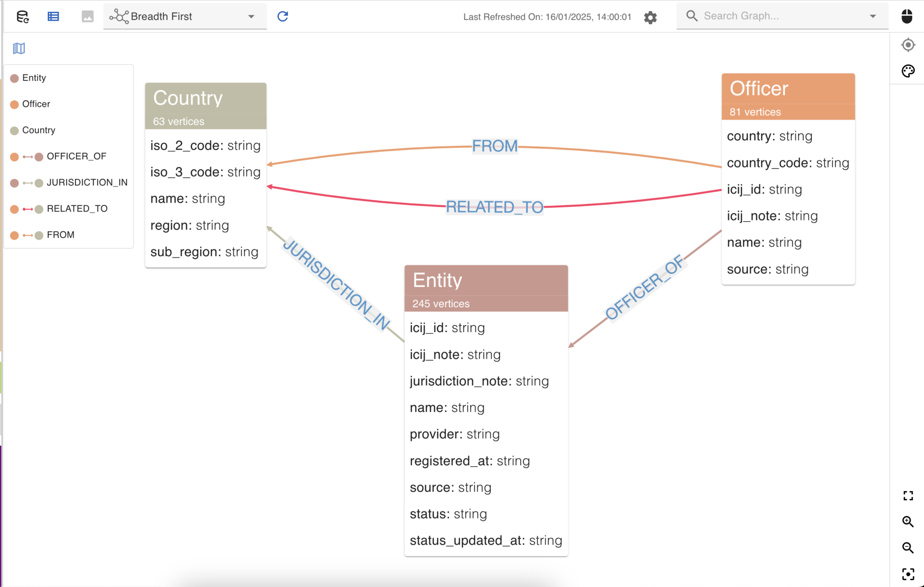Refresh the graph
This screenshot has height=587, width=924.
[x=282, y=16]
